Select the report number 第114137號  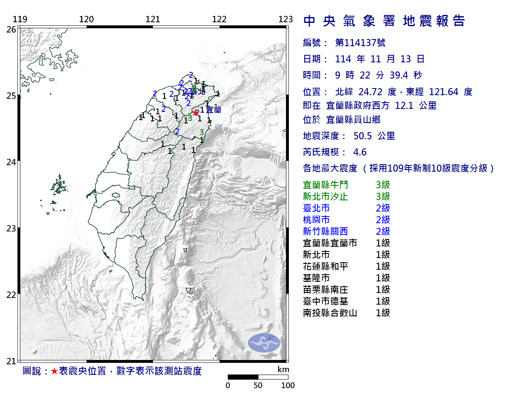click(x=360, y=43)
